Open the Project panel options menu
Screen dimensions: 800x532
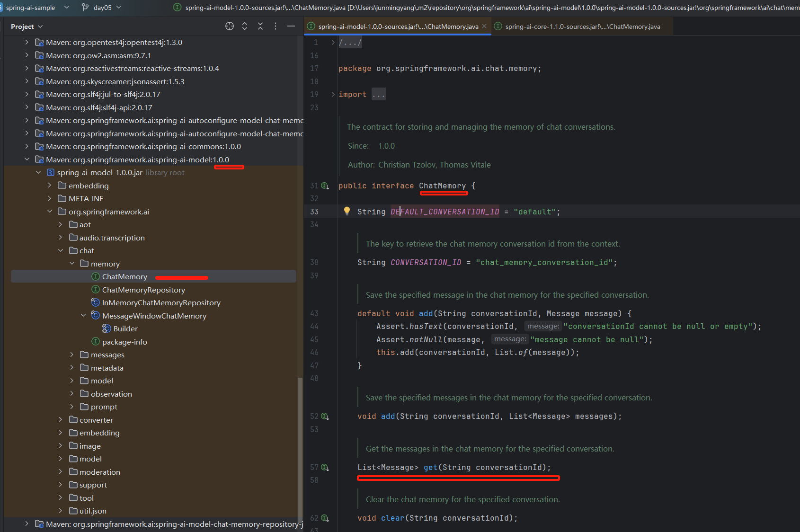point(276,27)
